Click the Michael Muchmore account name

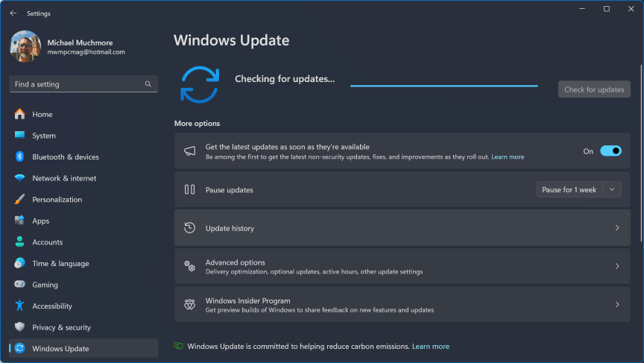(80, 42)
